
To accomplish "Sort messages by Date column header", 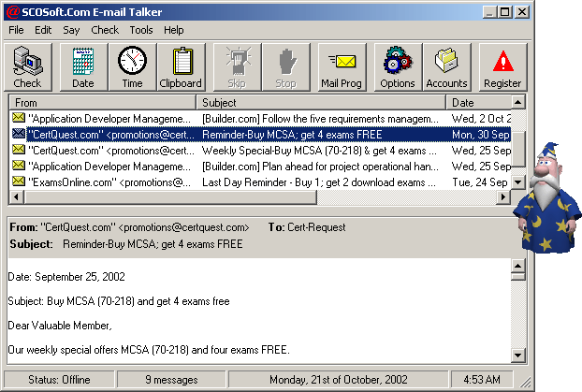I will pyautogui.click(x=479, y=103).
